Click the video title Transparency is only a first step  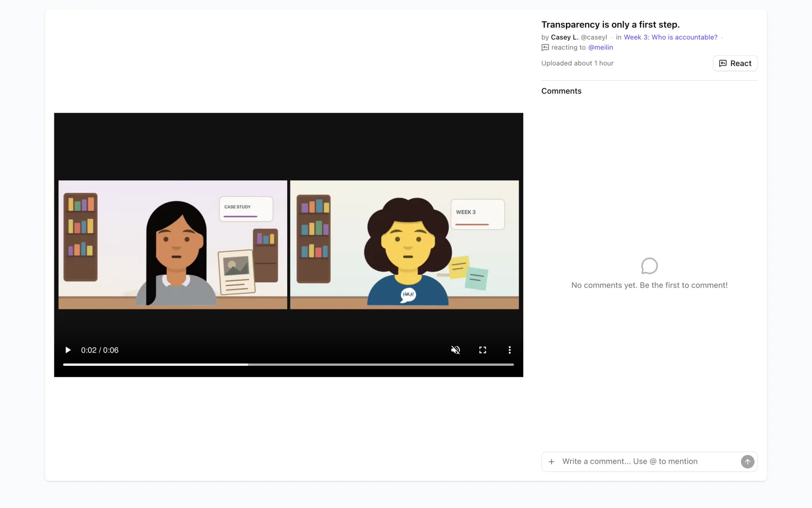tap(611, 24)
